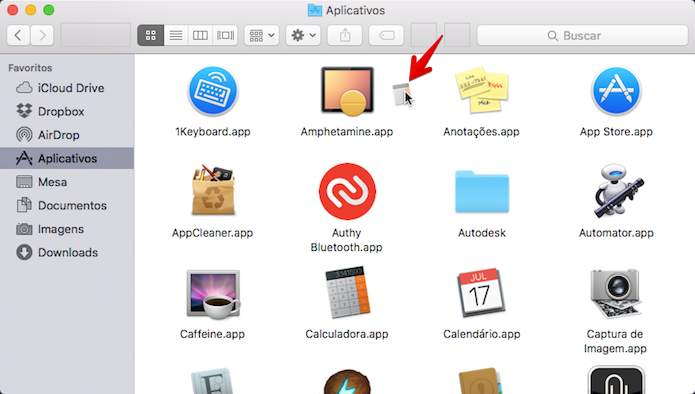This screenshot has width=695, height=394.
Task: Switch to icon view mode
Action: point(151,35)
